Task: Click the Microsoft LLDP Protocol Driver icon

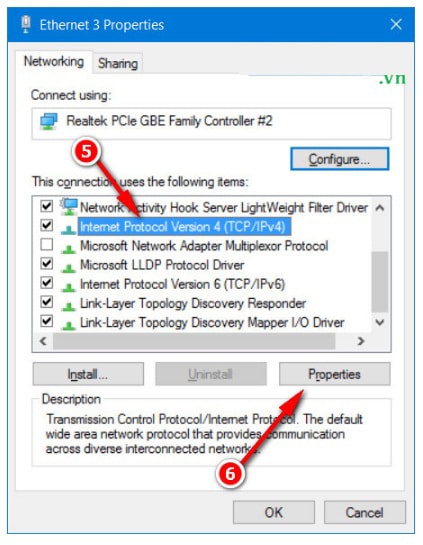Action: click(68, 267)
